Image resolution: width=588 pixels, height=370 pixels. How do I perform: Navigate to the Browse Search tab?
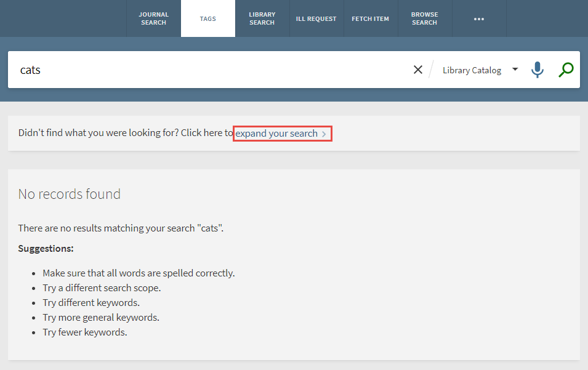(x=424, y=18)
